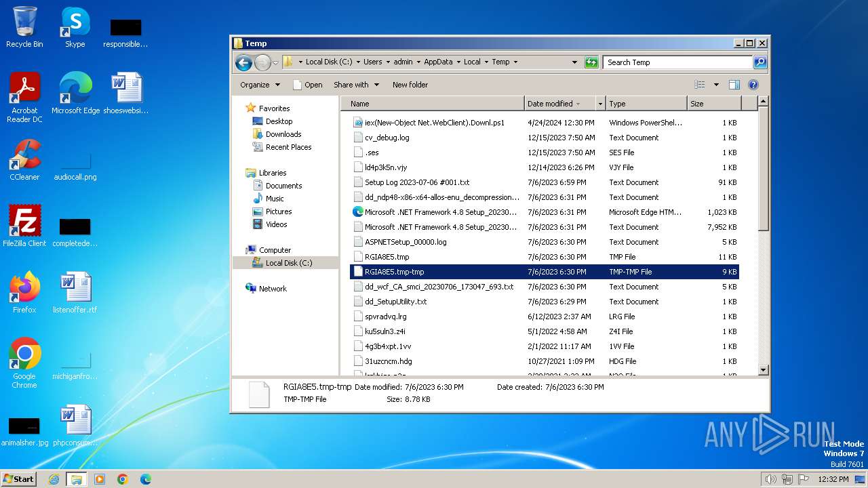868x488 pixels.
Task: Click the volume speaker tray icon
Action: click(770, 479)
